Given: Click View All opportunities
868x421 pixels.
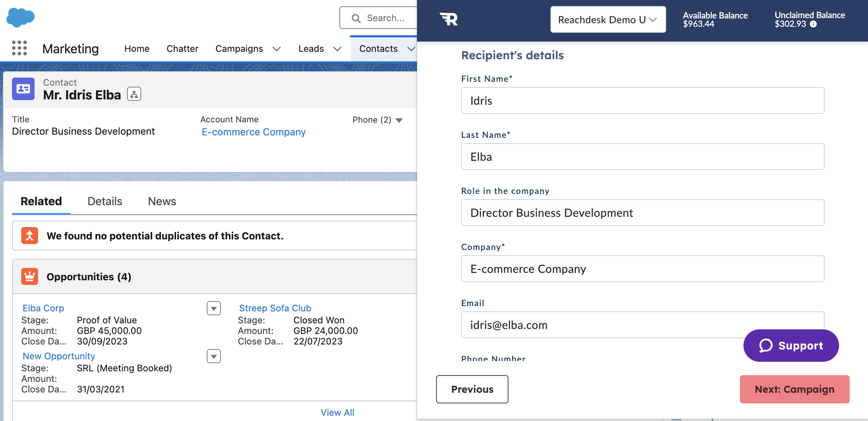Looking at the screenshot, I should (x=337, y=413).
